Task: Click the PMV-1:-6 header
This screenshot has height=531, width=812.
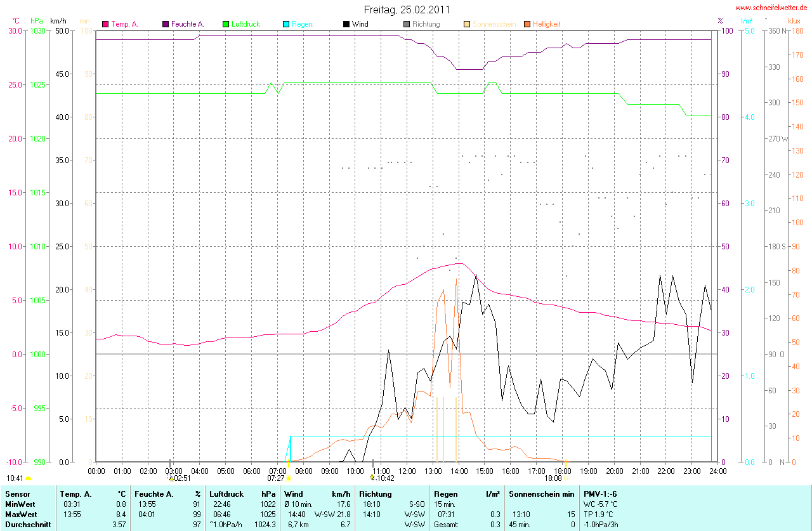Action: (x=600, y=494)
